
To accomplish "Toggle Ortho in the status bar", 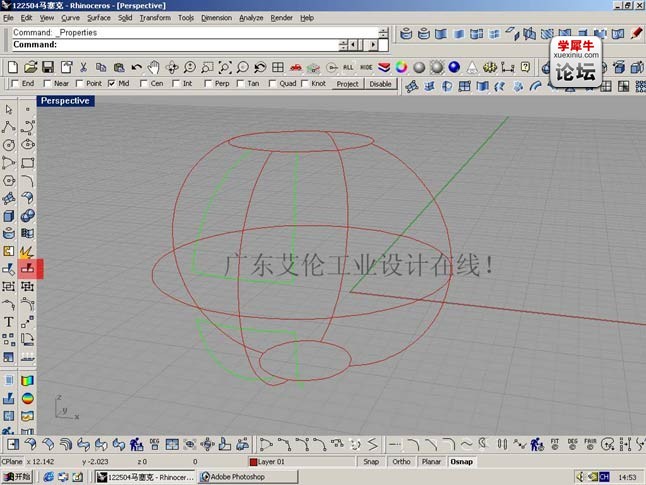I will pos(401,462).
